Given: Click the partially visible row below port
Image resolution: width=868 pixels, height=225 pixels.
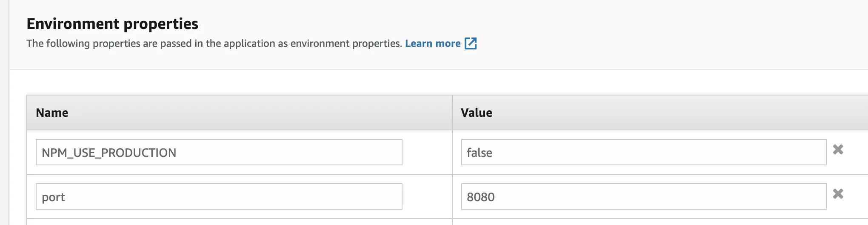Looking at the screenshot, I should [238, 222].
